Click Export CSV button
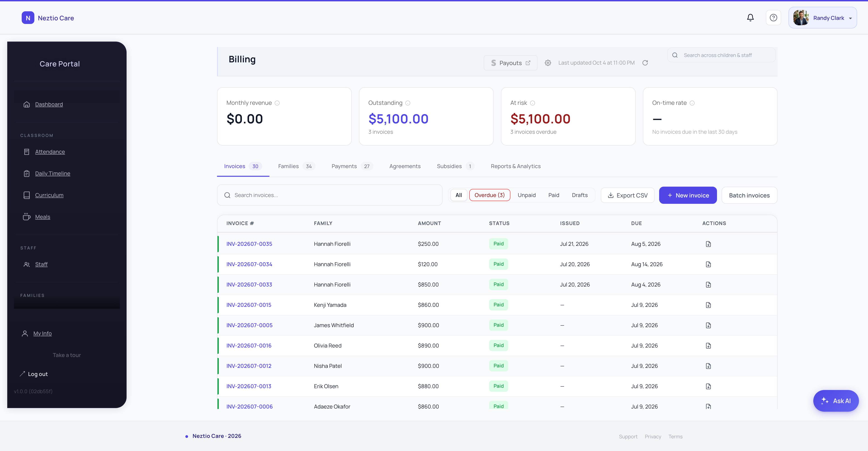This screenshot has width=868, height=451. click(x=627, y=195)
